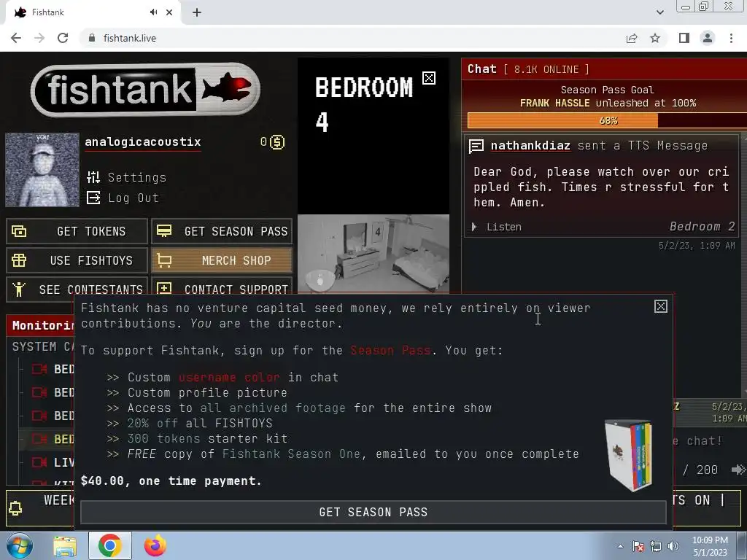Image resolution: width=747 pixels, height=560 pixels.
Task: Click the GET TOKENS button
Action: coord(77,231)
